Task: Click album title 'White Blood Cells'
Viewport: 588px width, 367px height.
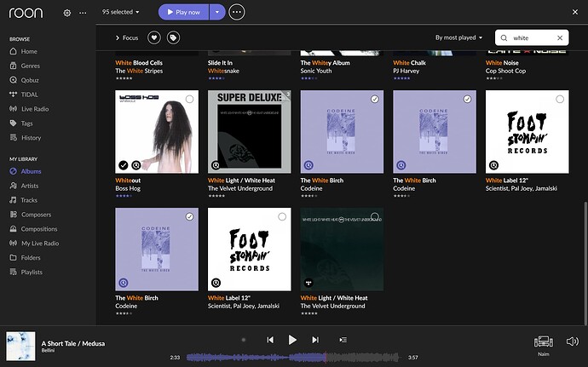Action: point(139,63)
